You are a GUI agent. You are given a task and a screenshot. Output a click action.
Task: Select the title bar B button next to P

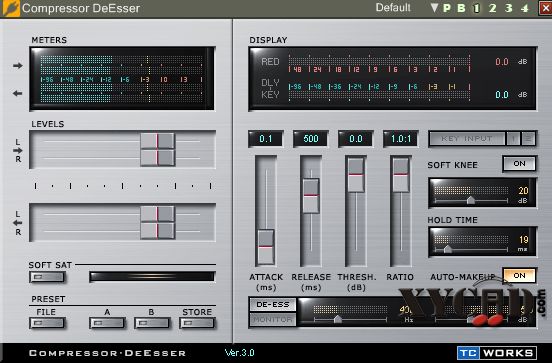pyautogui.click(x=461, y=8)
